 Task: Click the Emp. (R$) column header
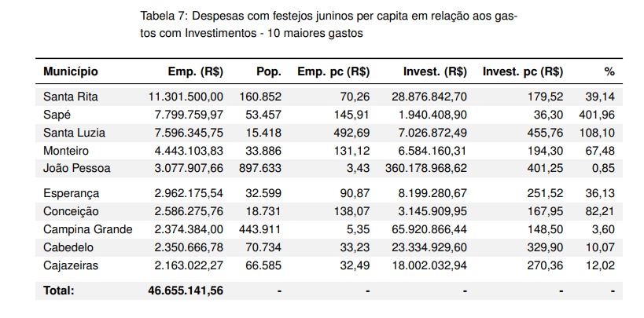point(196,71)
